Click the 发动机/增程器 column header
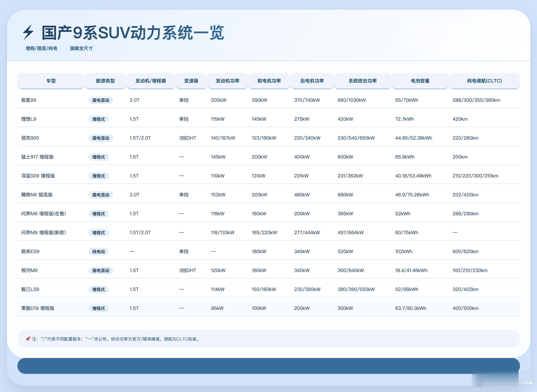The image size is (537, 392). pos(151,81)
